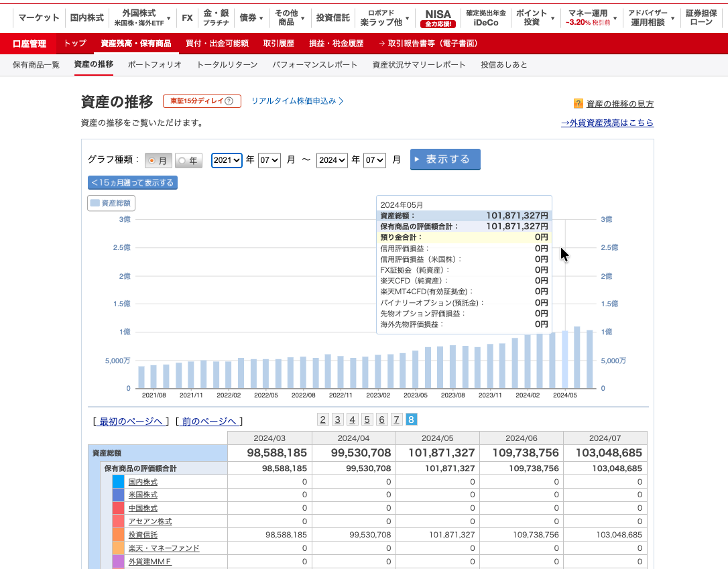The height and width of the screenshot is (569, 728).
Task: Open the end year 2024 dropdown
Action: 332,160
